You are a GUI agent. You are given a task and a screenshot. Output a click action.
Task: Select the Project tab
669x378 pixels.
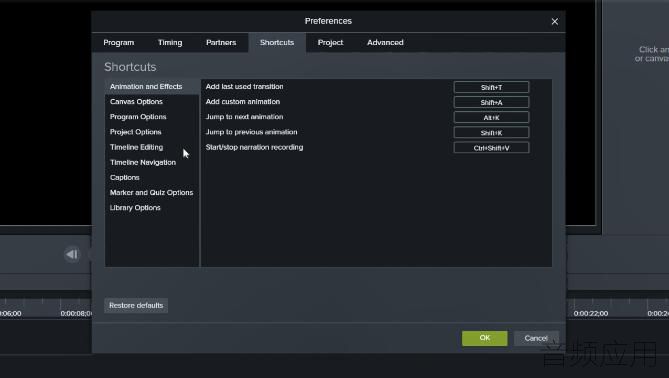[x=330, y=43]
